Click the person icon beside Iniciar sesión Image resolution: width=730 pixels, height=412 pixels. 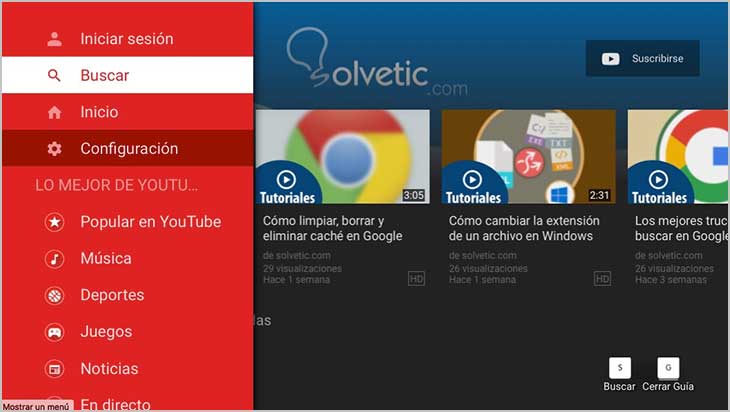click(54, 39)
